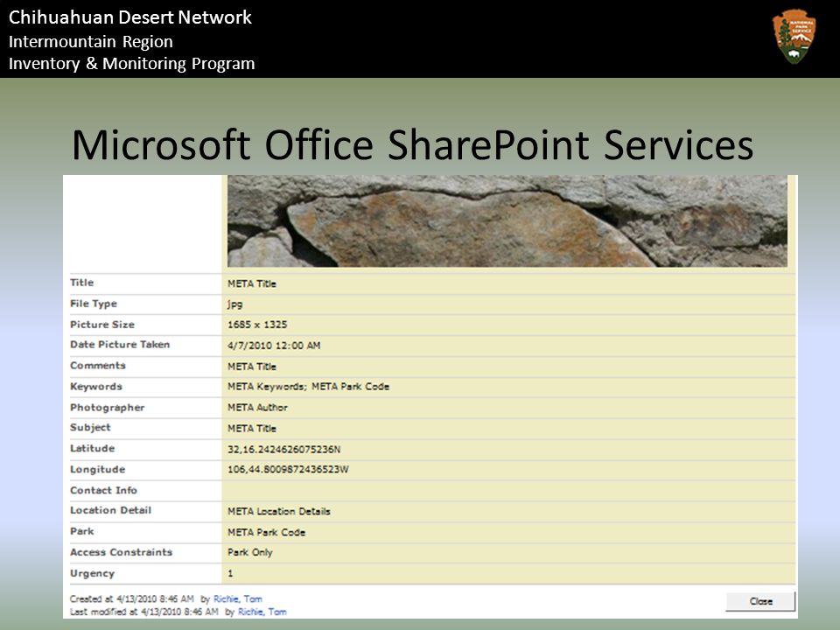Click the rock photo thumbnail

coord(507,220)
